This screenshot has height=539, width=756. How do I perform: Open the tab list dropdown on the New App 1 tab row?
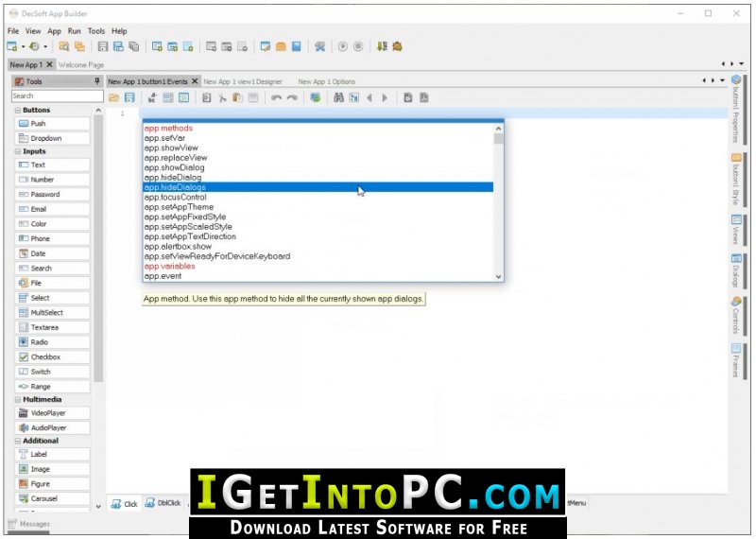point(741,63)
